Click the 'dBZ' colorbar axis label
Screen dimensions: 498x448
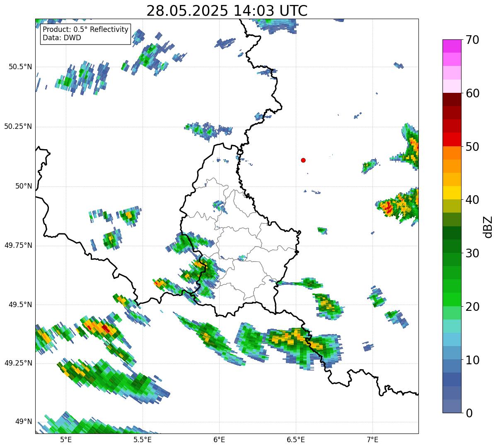[x=488, y=226]
